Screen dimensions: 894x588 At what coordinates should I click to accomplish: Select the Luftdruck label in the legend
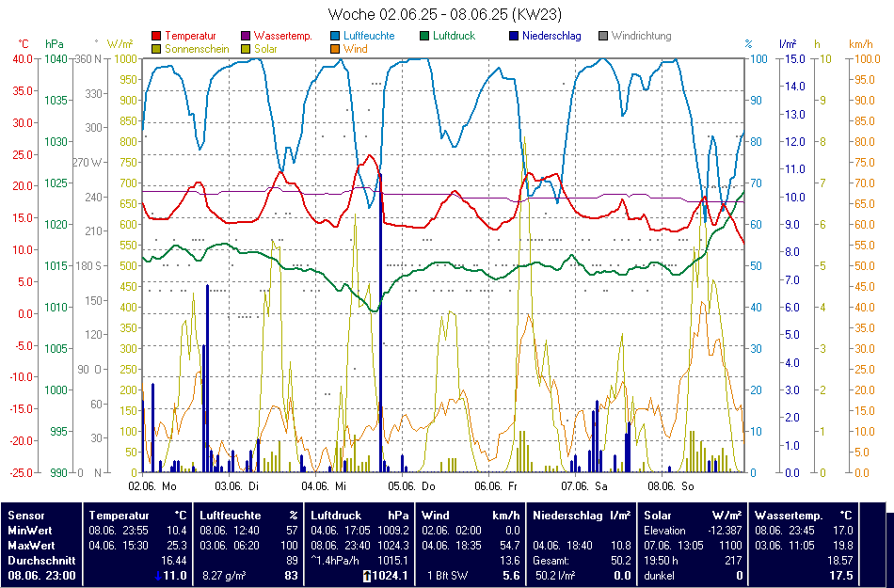(454, 36)
